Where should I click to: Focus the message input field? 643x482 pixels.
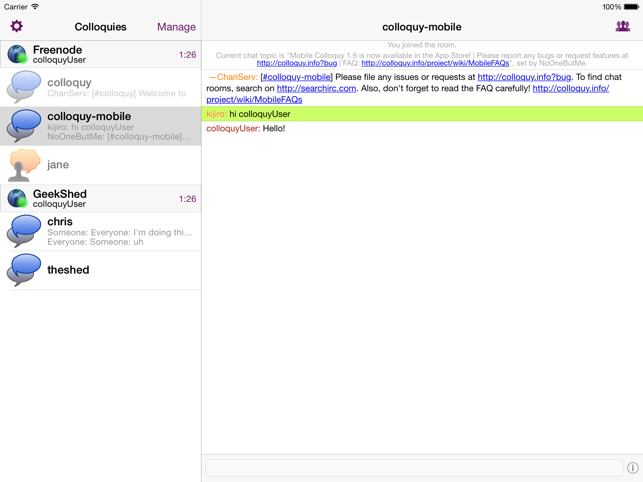tap(414, 468)
